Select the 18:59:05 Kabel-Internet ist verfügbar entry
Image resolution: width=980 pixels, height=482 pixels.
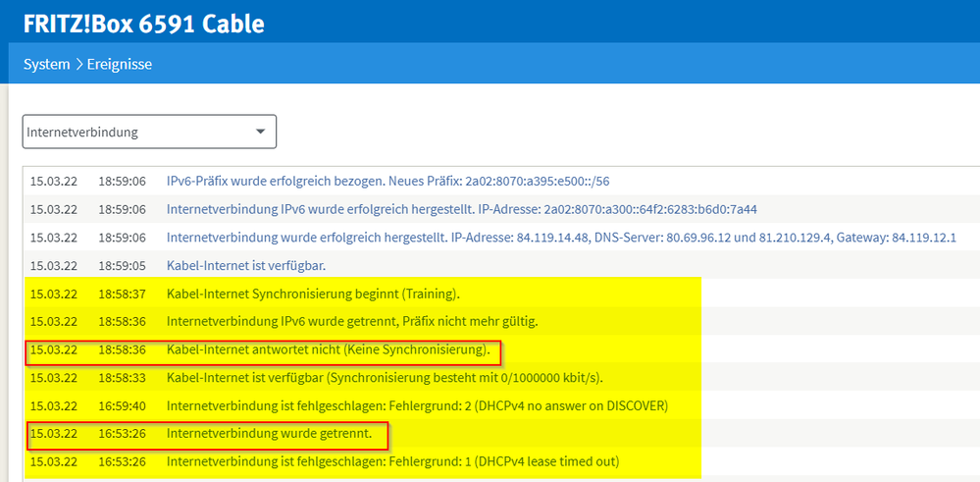[502, 266]
